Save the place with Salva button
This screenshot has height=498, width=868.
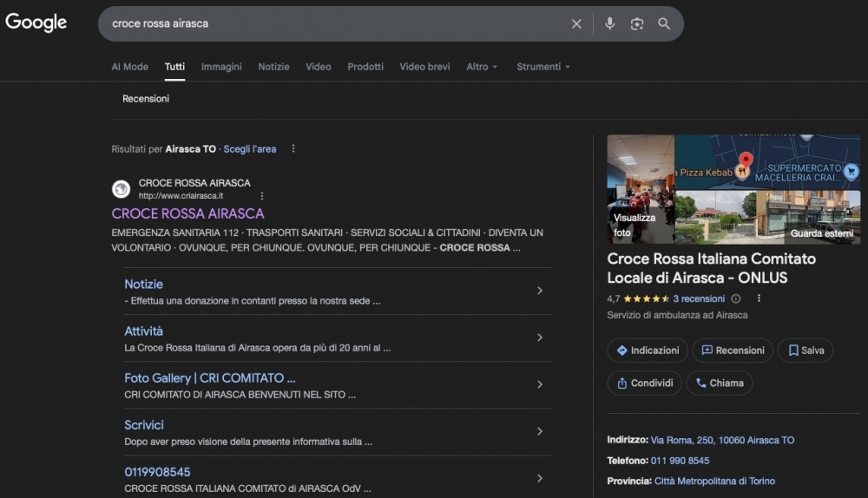(805, 351)
